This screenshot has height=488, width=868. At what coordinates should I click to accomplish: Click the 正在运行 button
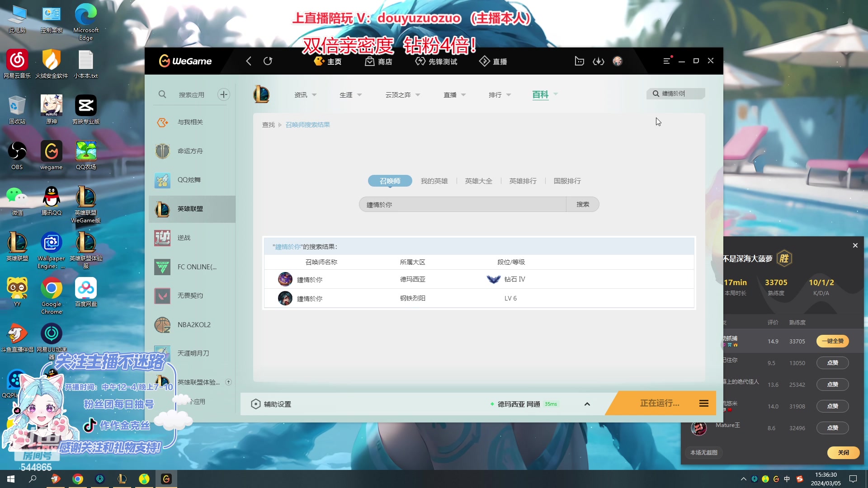point(660,403)
